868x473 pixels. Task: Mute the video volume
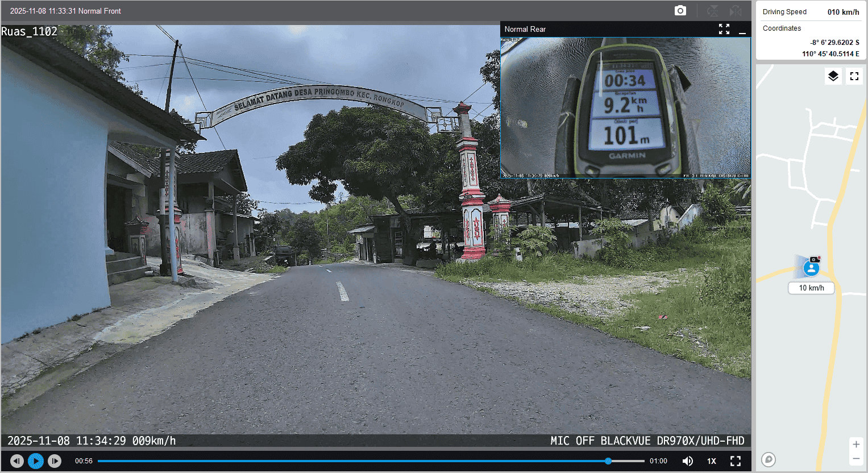tap(687, 461)
